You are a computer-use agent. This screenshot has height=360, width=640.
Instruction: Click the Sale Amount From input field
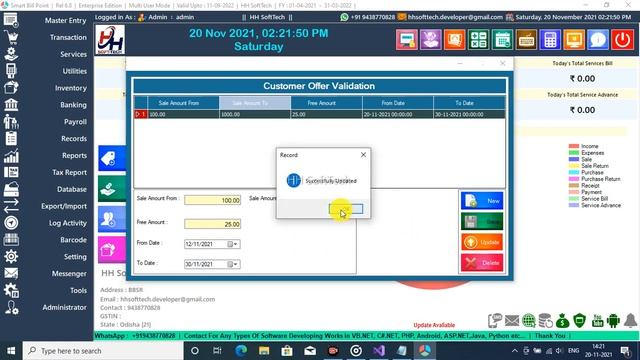pyautogui.click(x=213, y=200)
